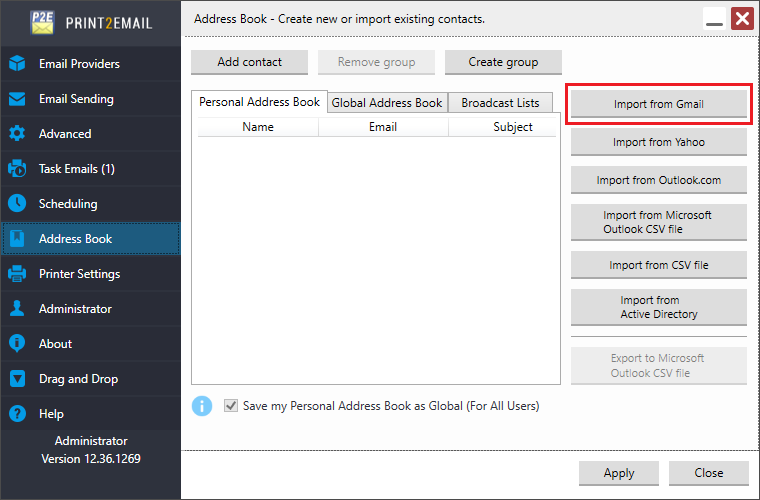The width and height of the screenshot is (760, 500).
Task: Open the Administrator user icon
Action: pos(17,309)
